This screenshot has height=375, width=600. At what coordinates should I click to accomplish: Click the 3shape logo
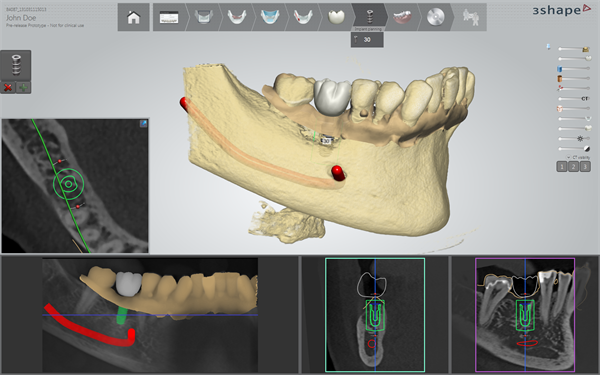click(561, 10)
